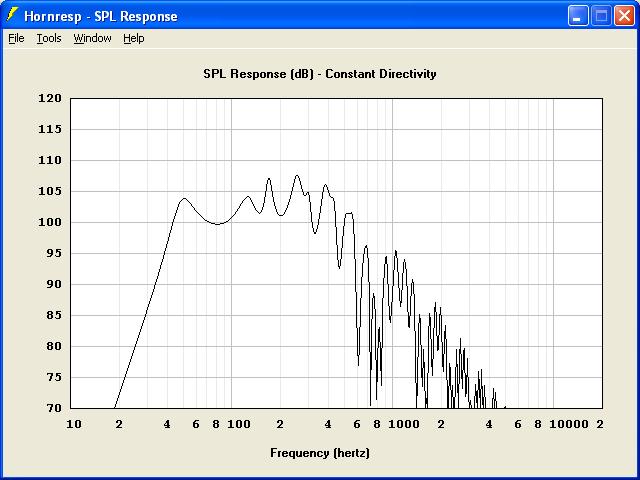This screenshot has width=640, height=480.
Task: Click the 75 dB axis label
Action: coord(53,378)
